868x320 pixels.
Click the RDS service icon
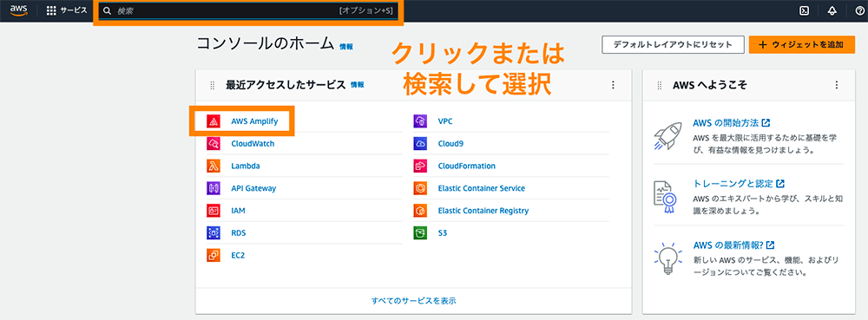tap(214, 233)
